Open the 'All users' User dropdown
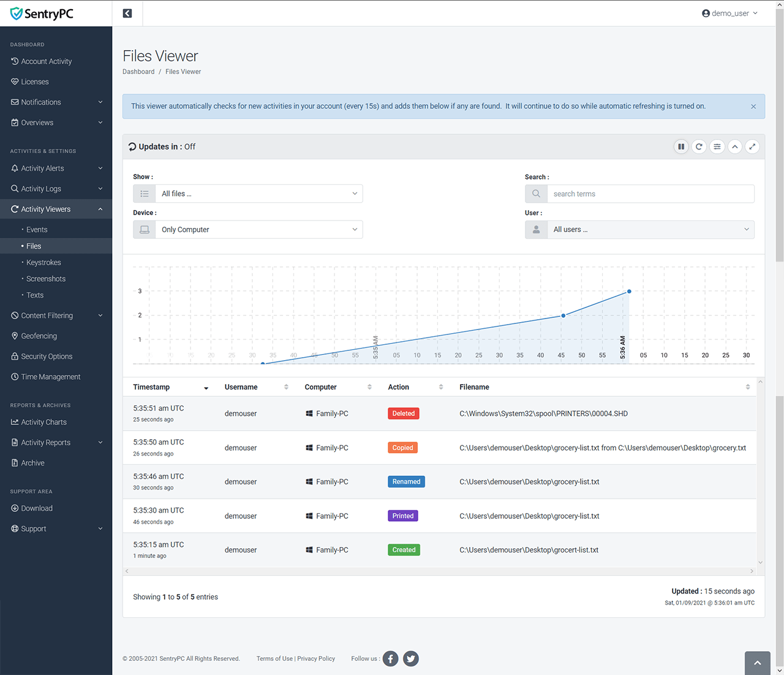Screen dimensions: 784x675 point(650,230)
